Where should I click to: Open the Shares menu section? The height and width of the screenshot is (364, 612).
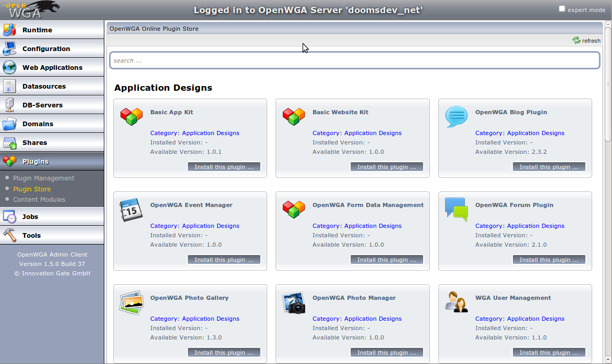(x=52, y=142)
